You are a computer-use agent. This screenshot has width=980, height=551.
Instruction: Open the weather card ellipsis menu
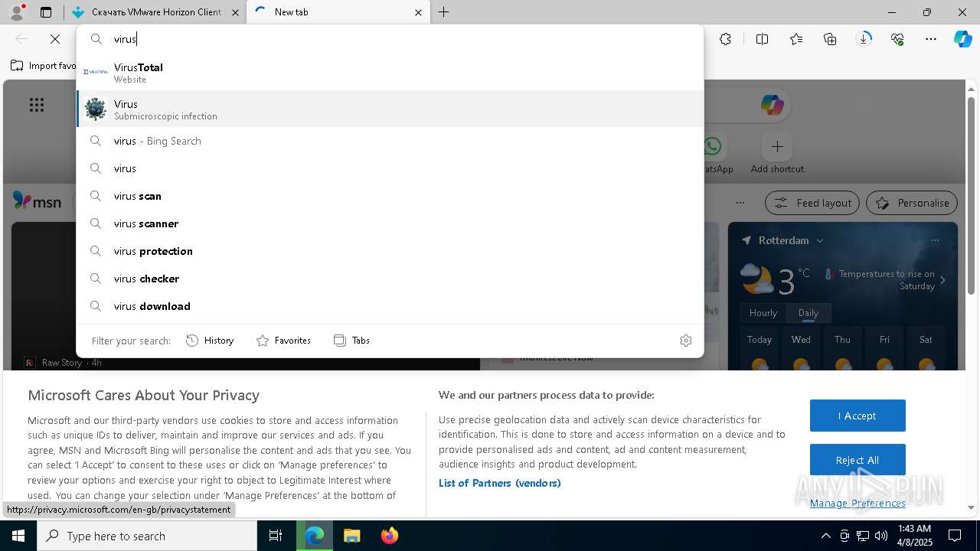tap(935, 240)
